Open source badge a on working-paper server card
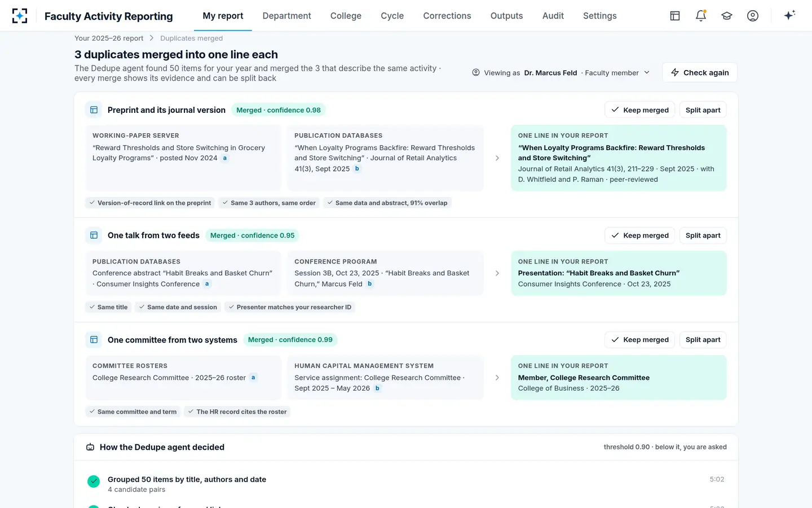The image size is (812, 508). click(x=225, y=158)
